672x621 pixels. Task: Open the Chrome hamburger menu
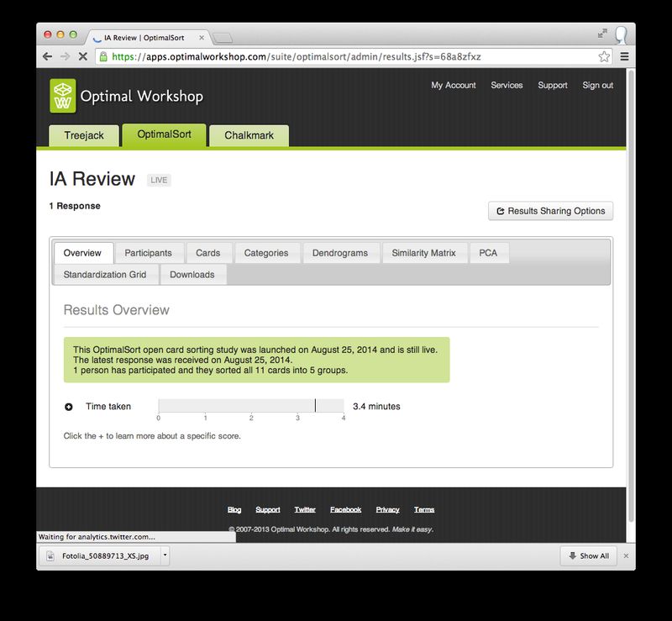[x=624, y=57]
